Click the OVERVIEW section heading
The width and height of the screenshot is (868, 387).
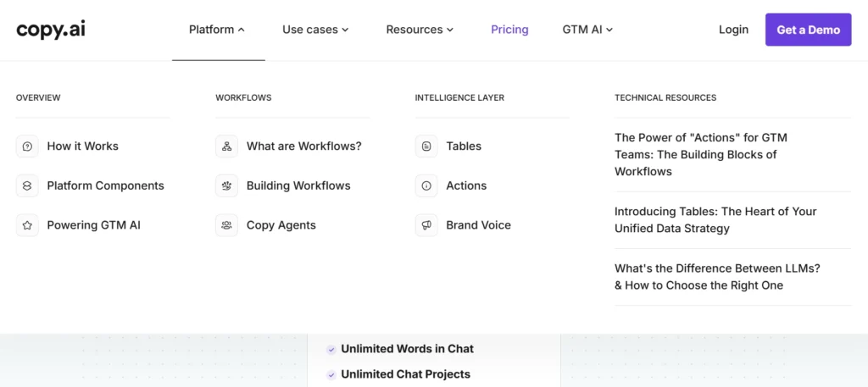point(38,98)
